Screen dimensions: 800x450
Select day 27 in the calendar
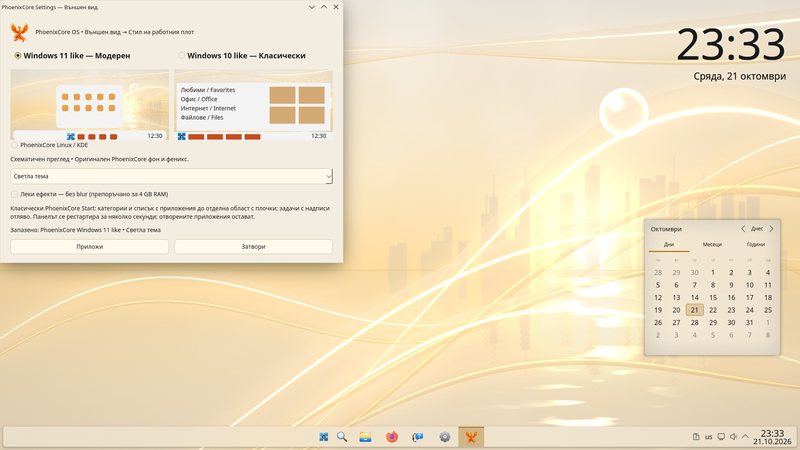[x=676, y=322]
